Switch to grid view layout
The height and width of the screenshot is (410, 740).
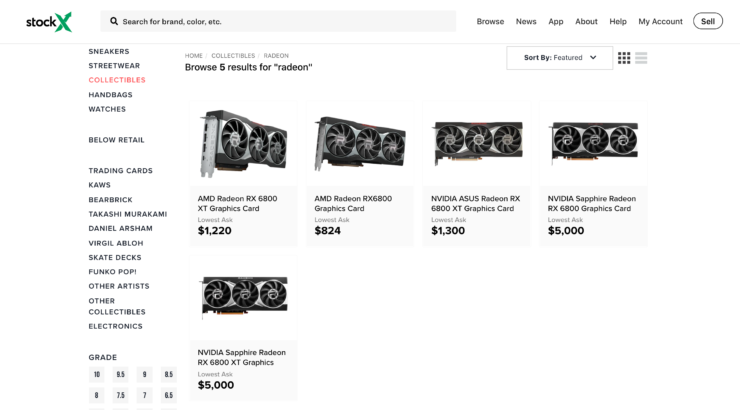pyautogui.click(x=624, y=58)
